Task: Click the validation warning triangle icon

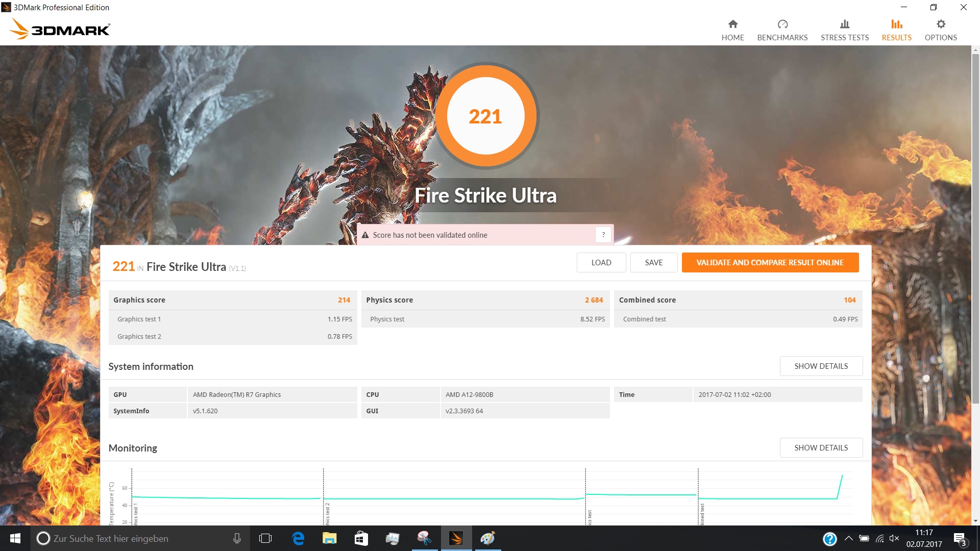Action: click(365, 235)
